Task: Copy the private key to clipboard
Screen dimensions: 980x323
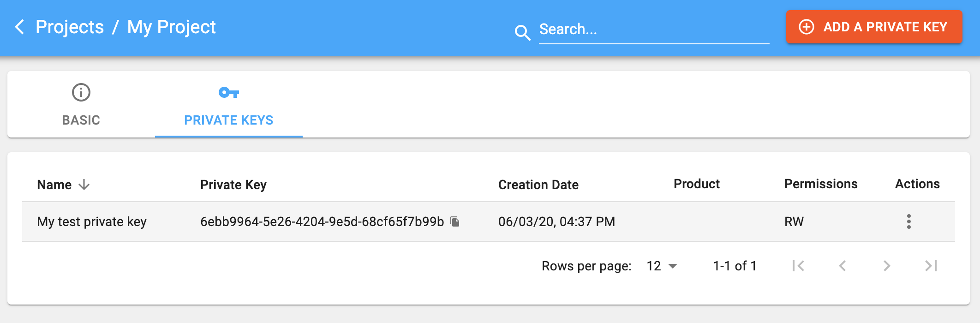Action: (455, 222)
